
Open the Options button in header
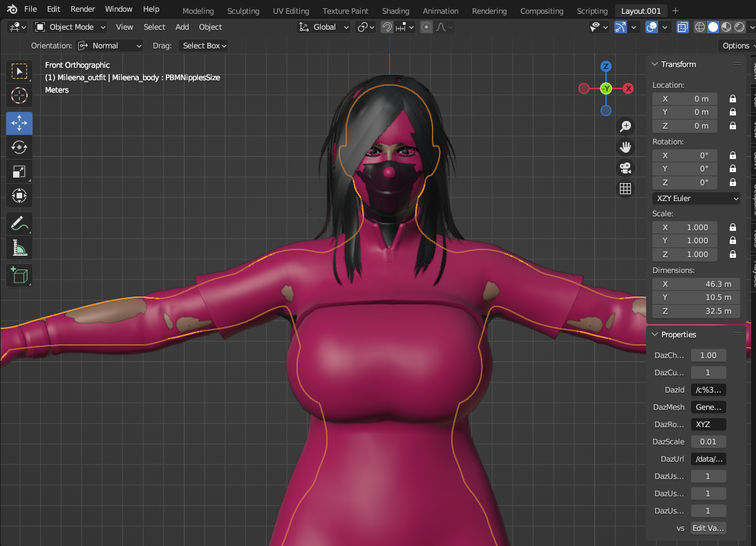[x=737, y=46]
